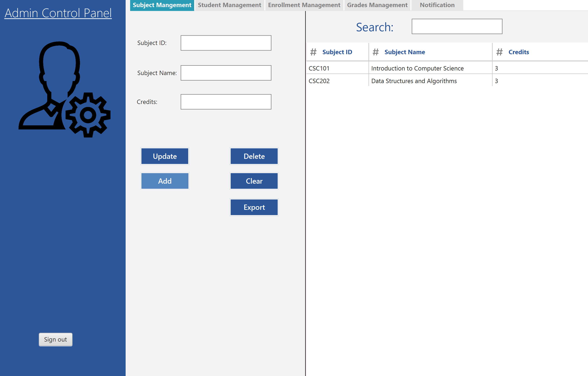Go to the Grades Management tab
Viewport: 588px width, 376px height.
pos(377,5)
